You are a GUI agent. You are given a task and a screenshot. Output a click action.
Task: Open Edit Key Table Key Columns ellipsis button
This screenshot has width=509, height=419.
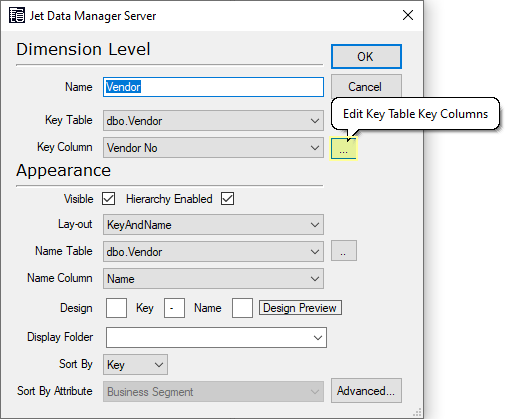coord(344,148)
